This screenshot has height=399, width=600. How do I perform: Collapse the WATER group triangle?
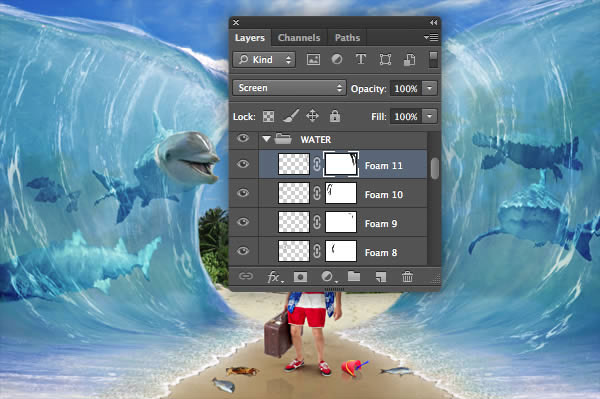point(266,139)
